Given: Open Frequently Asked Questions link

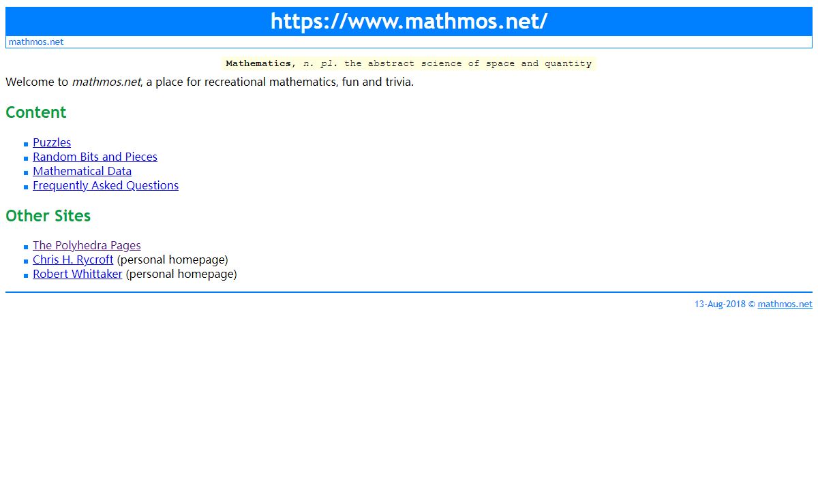Looking at the screenshot, I should (106, 185).
